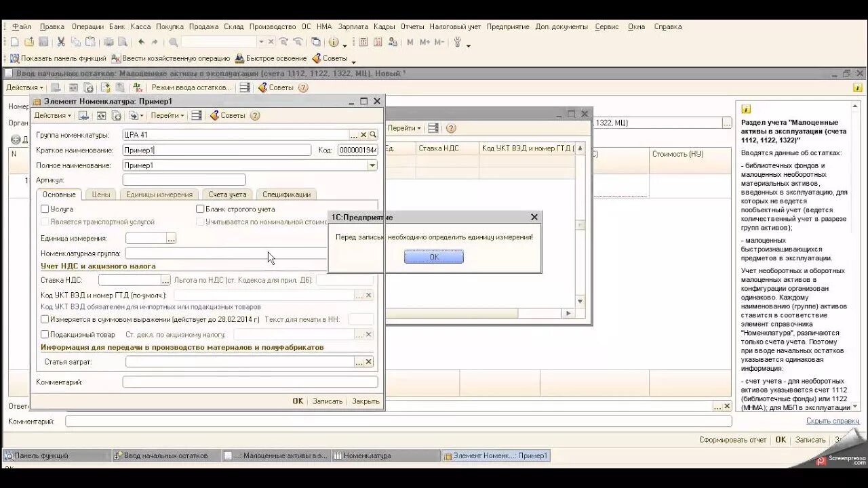Viewport: 868px width, 488px height.
Task: Switch to the Спецификации tab
Action: pyautogui.click(x=286, y=195)
